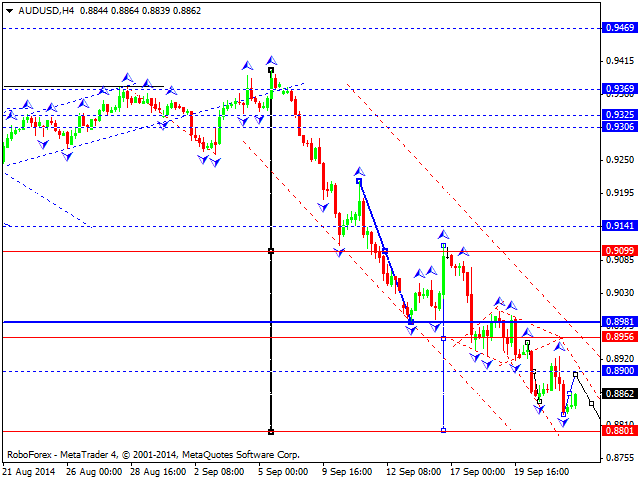Screen dimensions: 640x480
Task: Click the 21 Aug 2014 date label
Action: pyautogui.click(x=31, y=470)
